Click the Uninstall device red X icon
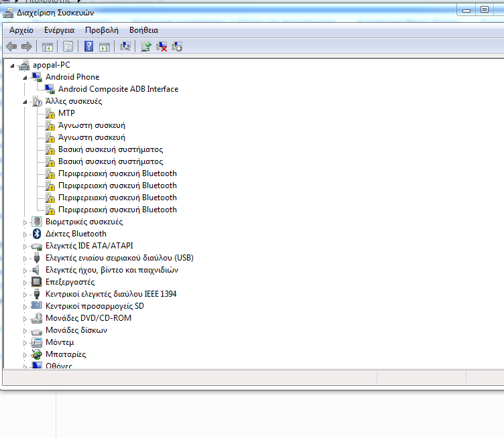This screenshot has width=504, height=438. [162, 46]
